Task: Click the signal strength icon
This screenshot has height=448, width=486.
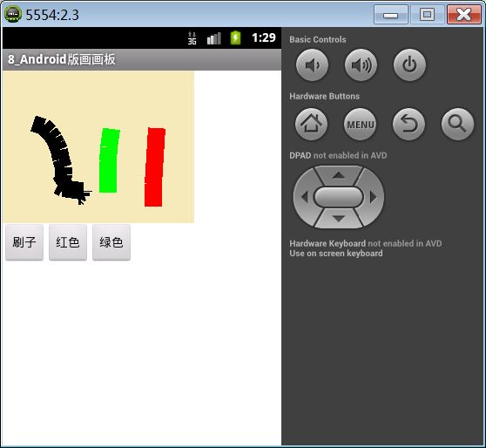Action: point(214,38)
